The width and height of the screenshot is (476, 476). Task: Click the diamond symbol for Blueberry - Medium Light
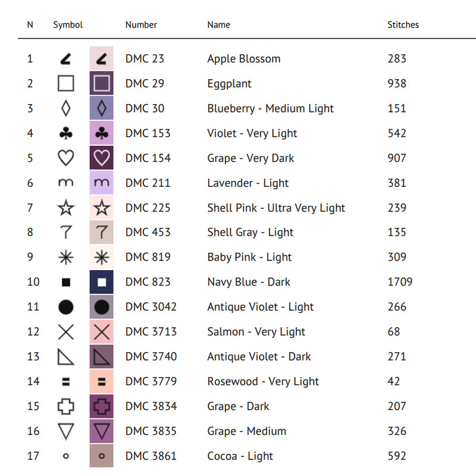[66, 108]
